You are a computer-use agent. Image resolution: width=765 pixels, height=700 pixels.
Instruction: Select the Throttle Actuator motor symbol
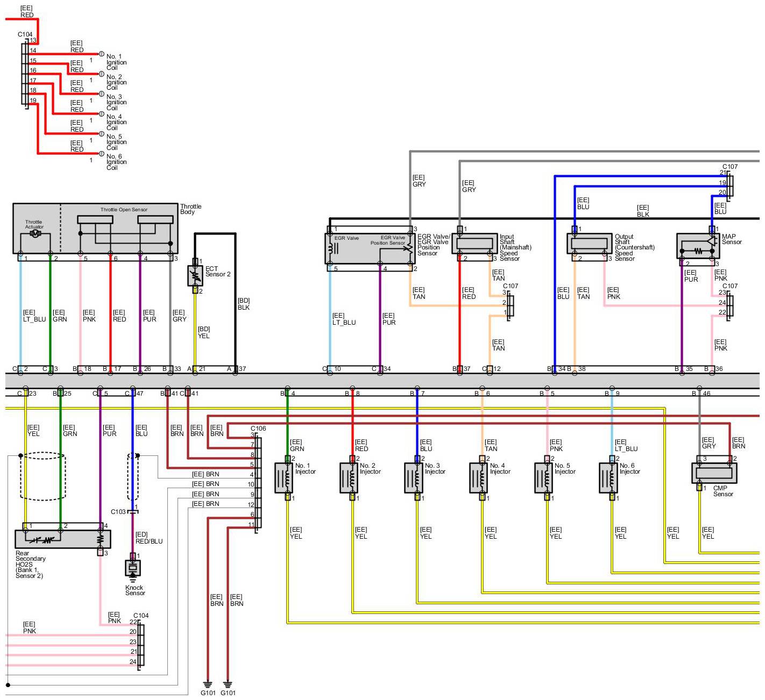(x=36, y=234)
